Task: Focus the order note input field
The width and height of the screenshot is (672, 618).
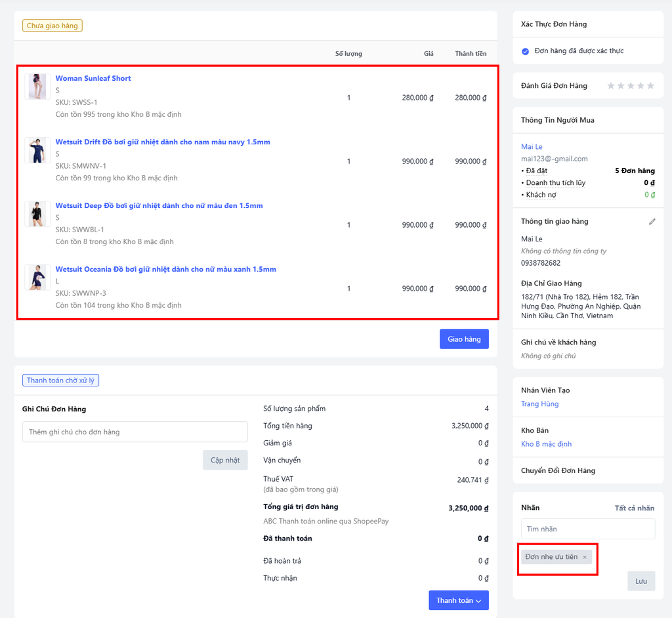Action: [135, 432]
